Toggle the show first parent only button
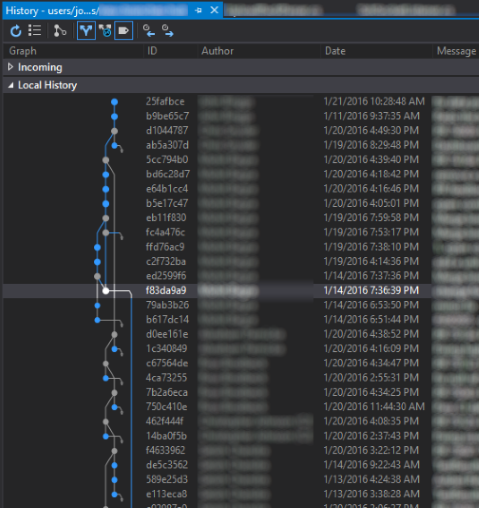Viewport: 479px width, 508px height. [x=86, y=31]
